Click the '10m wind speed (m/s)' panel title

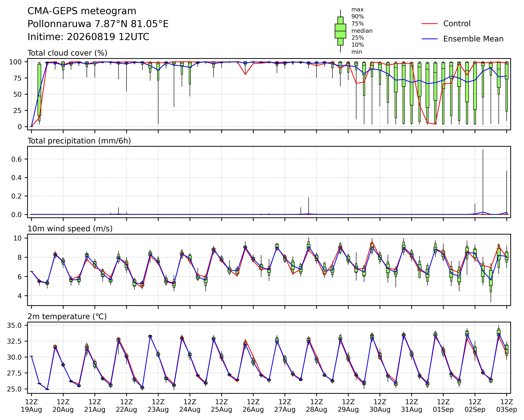(x=70, y=229)
